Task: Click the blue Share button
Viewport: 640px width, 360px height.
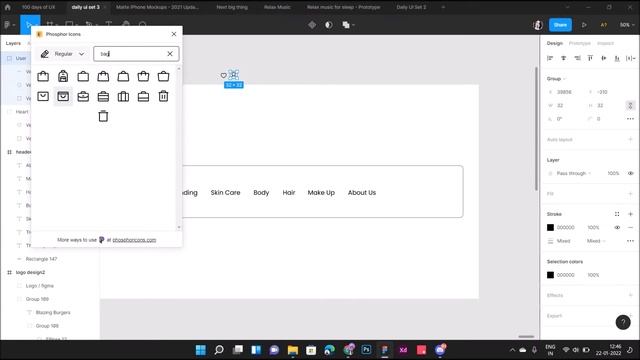Action: 560,25
